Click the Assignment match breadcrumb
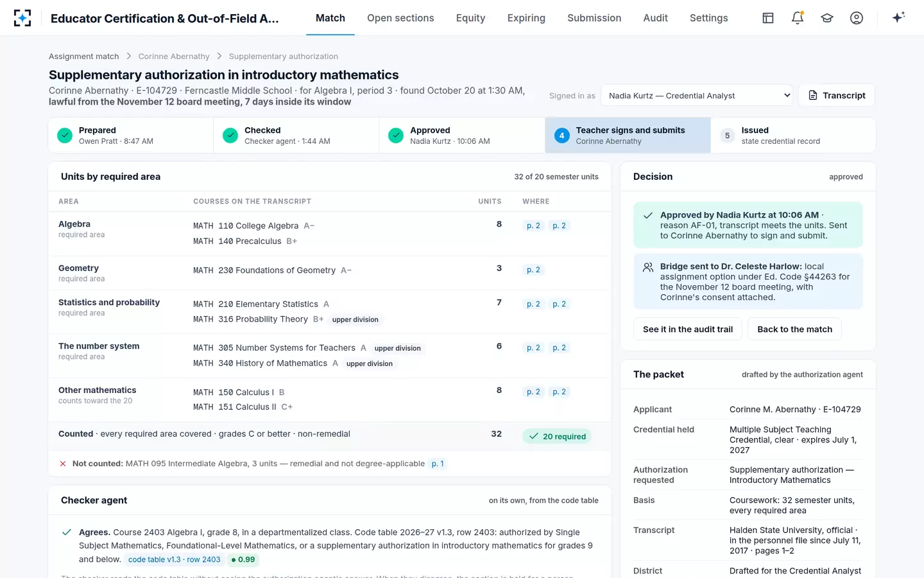The image size is (924, 578). 84,57
